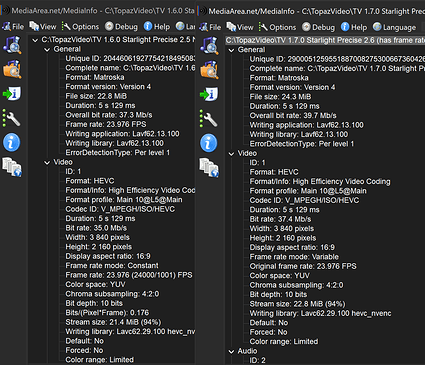Open the Debug menu in the TV 1.7.0 window
Image resolution: width=425 pixels, height=365 pixels.
tap(318, 27)
